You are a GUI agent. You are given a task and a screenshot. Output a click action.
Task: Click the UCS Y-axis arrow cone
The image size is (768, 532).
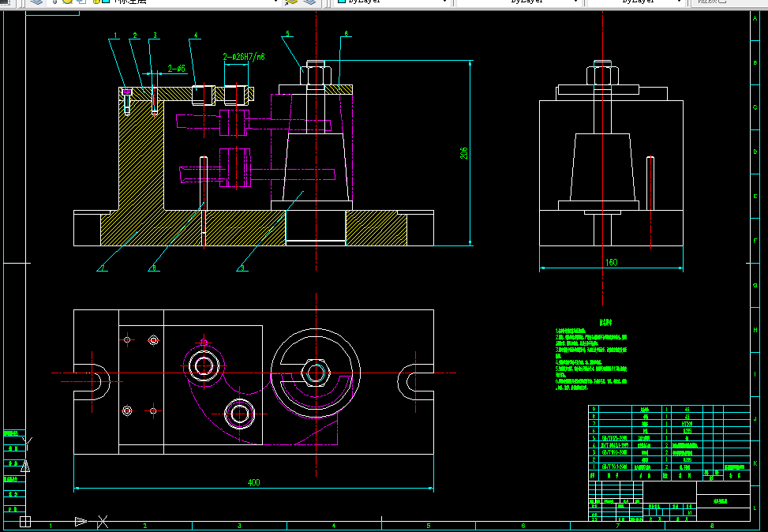tap(25, 466)
